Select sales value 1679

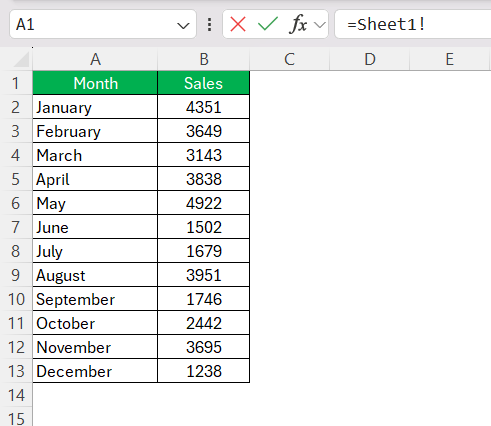tap(204, 251)
